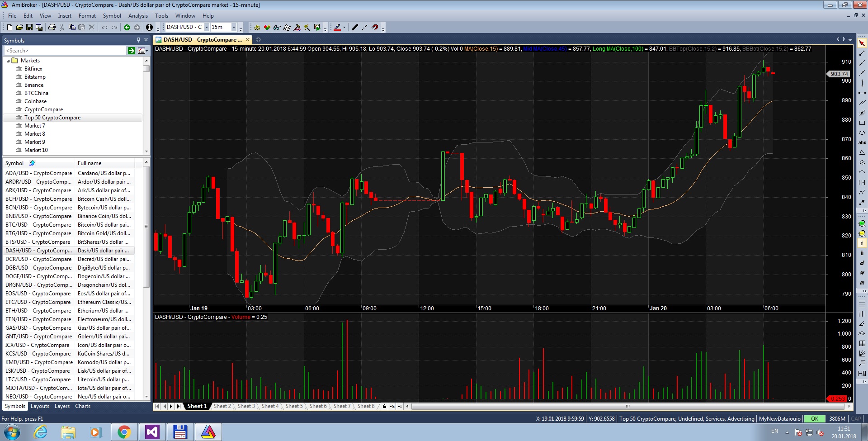Open the black info icon in the toolbar
Viewport: 868px width, 441px height.
pos(149,27)
